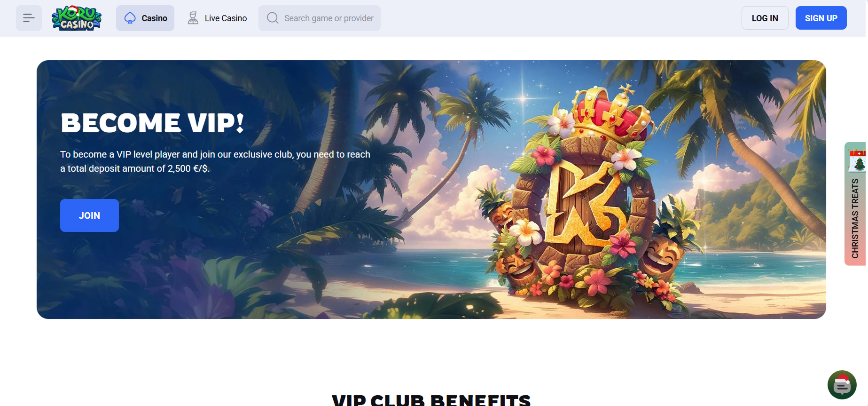Click the VIP deposit requirement description text
Screen dimensions: 868x406
[x=215, y=161]
